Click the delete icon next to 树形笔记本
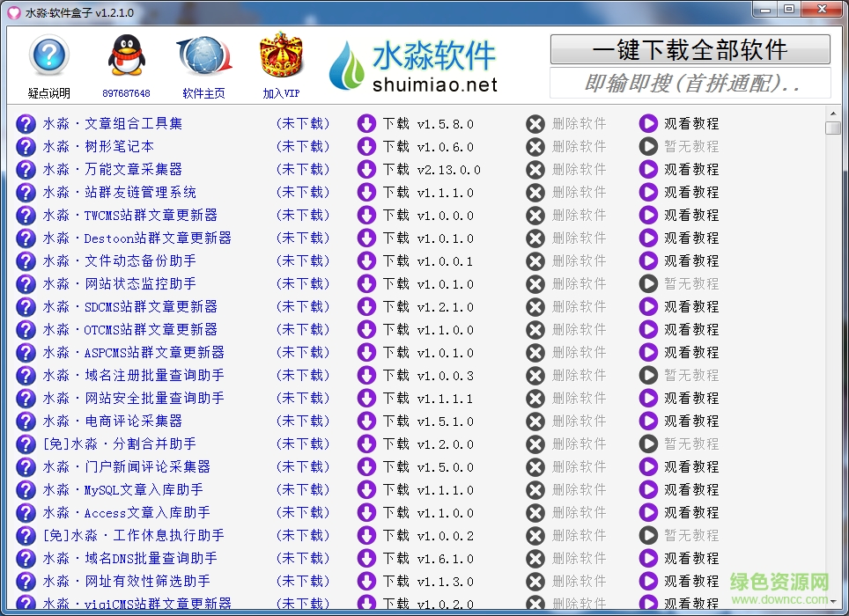Viewport: 849px width, 616px height. click(x=535, y=146)
